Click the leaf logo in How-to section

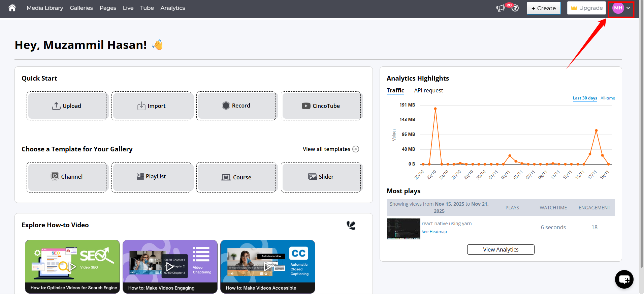tap(351, 225)
